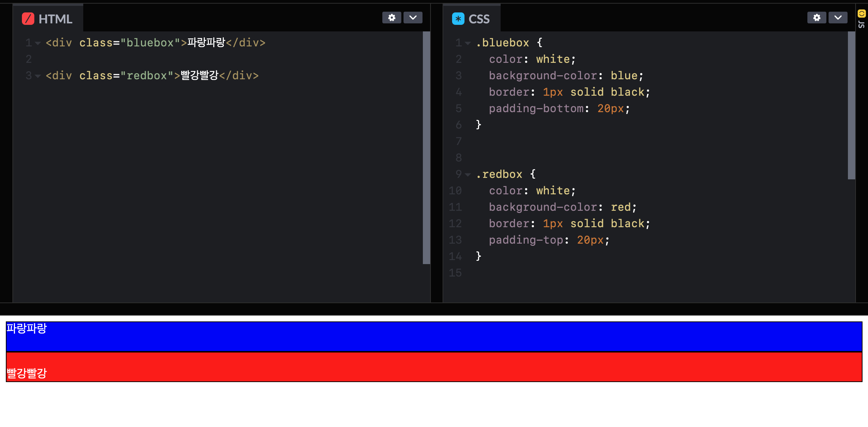Fold the .bluebox CSS rule
The width and height of the screenshot is (868, 427).
468,43
